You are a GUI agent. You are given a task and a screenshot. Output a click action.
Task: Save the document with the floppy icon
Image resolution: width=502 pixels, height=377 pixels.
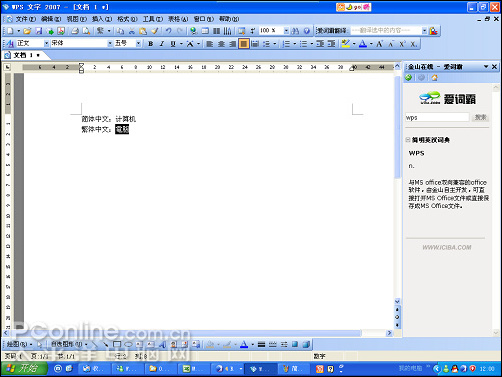tap(39, 31)
